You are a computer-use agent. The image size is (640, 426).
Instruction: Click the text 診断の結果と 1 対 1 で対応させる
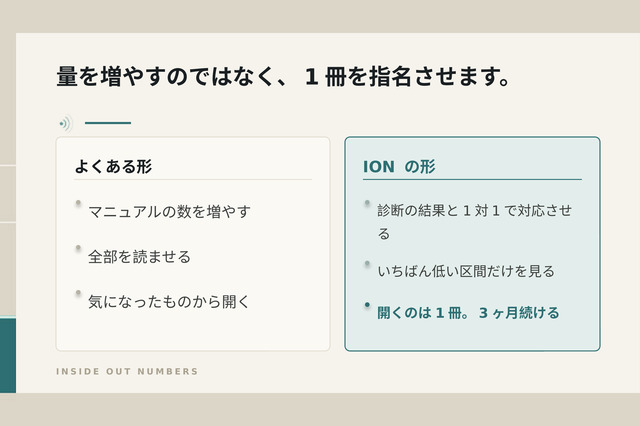click(x=474, y=222)
